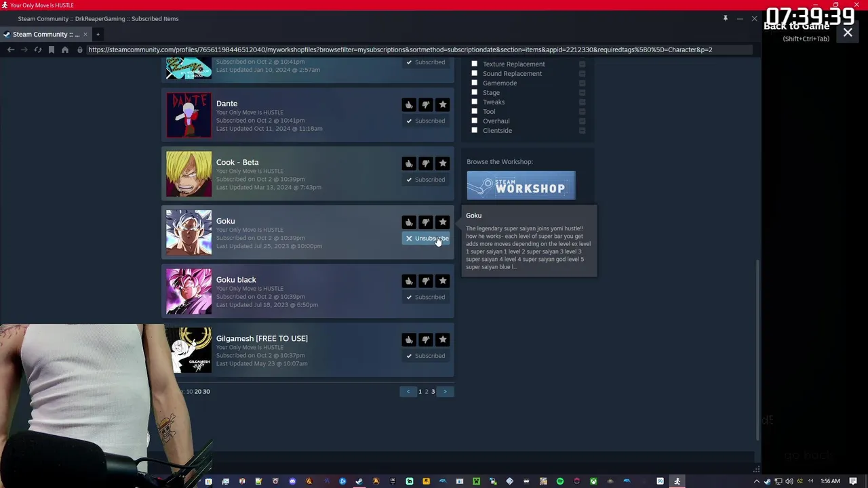Open the Steam Workshop banner
868x488 pixels.
521,186
